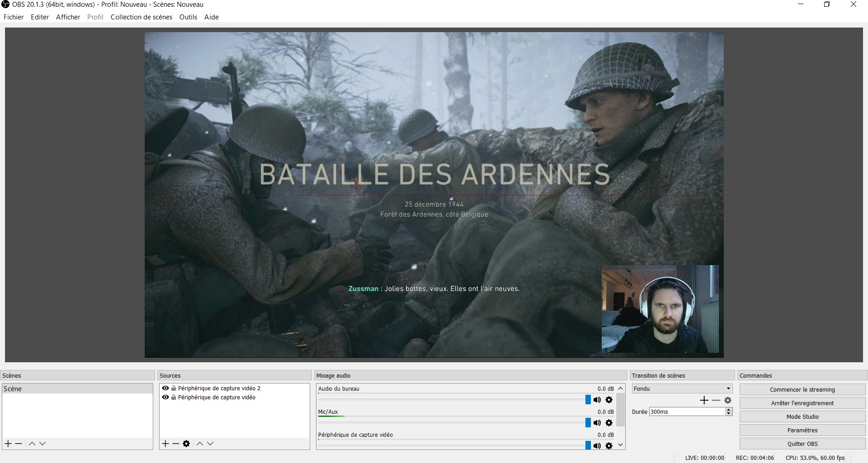Hide Périphérique de capture vidéo 2 source
Viewport: 868px width, 463px height.
pyautogui.click(x=165, y=388)
